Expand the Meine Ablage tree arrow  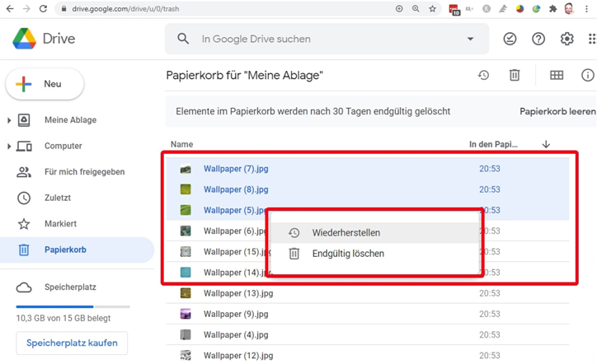pos(9,120)
